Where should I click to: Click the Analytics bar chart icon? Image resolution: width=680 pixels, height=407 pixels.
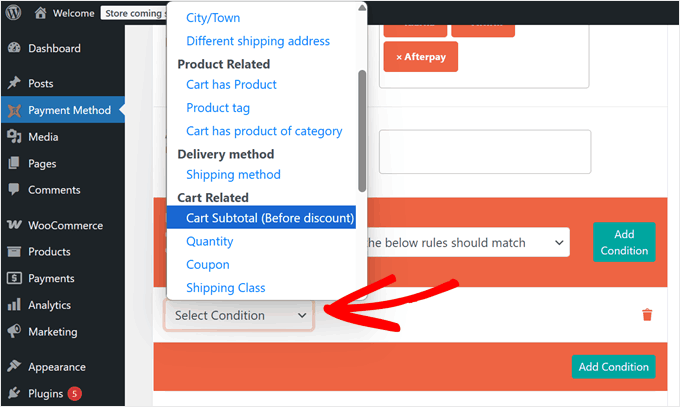click(x=14, y=305)
